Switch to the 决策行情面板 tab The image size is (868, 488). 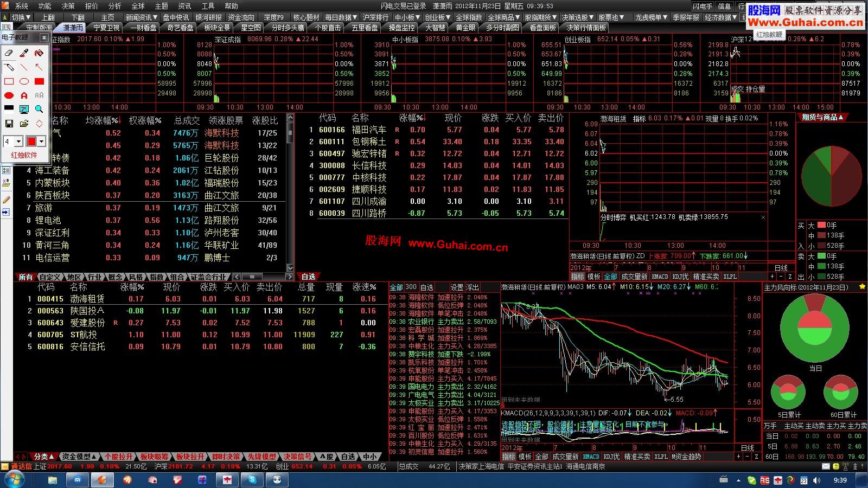(586, 28)
